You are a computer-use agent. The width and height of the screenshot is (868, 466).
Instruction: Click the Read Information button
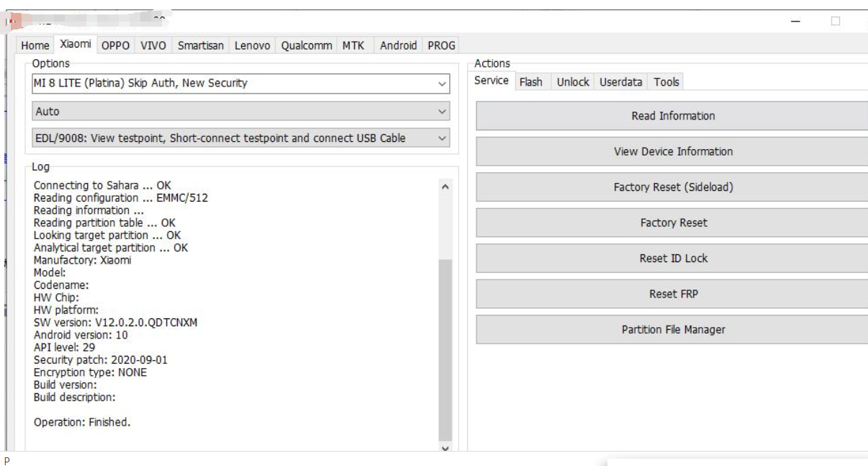pos(673,116)
